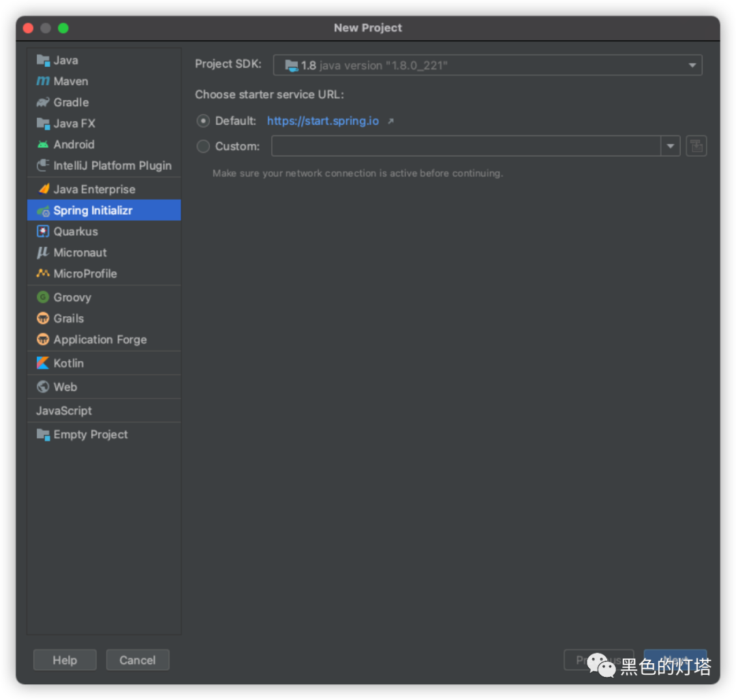This screenshot has height=700, width=736.
Task: Select the Java Enterprise label
Action: (x=95, y=189)
